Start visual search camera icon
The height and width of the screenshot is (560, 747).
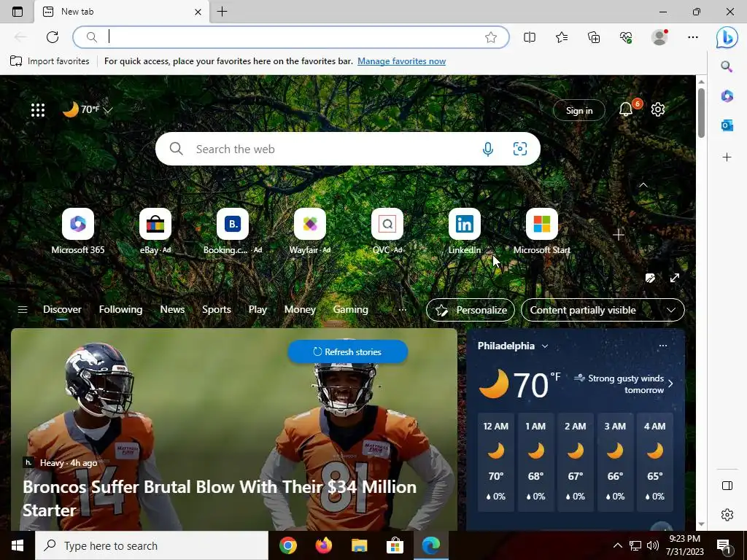519,149
